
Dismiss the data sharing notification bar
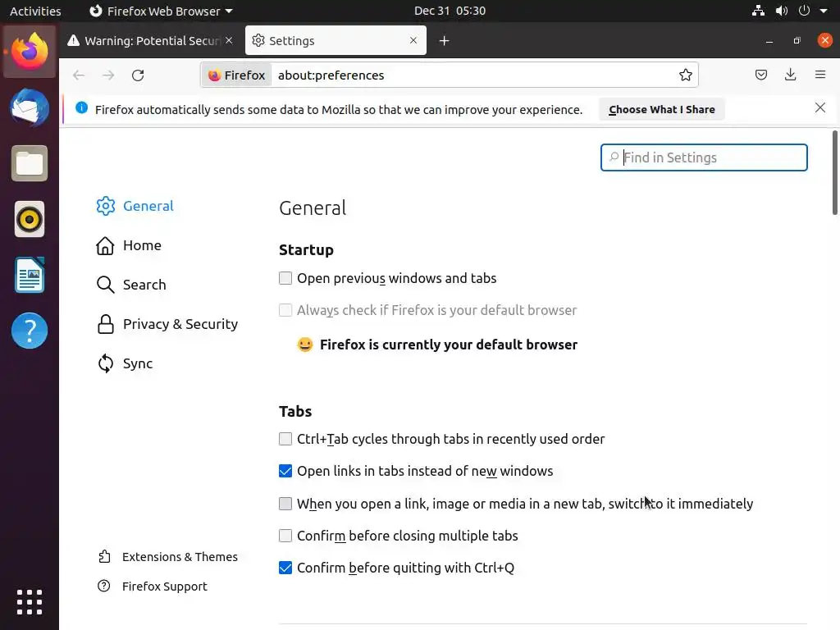[x=819, y=108]
